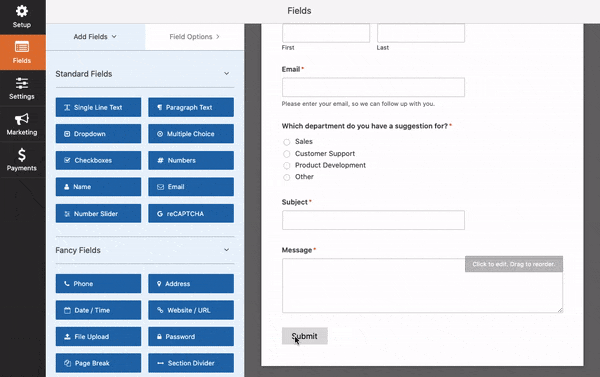Select the department question label text
Screen dimensions: 600x377
(x=365, y=126)
